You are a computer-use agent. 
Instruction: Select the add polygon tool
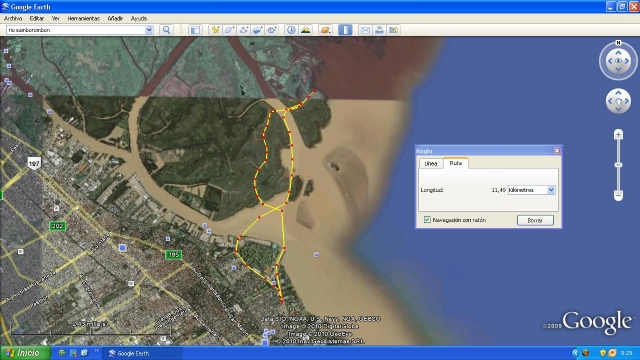[x=229, y=30]
